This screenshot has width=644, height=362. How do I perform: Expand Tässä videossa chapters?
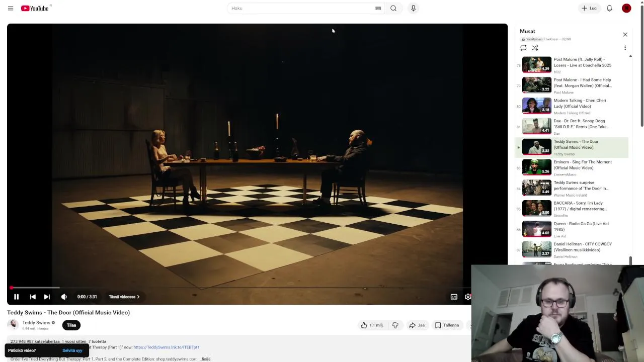coord(124,297)
